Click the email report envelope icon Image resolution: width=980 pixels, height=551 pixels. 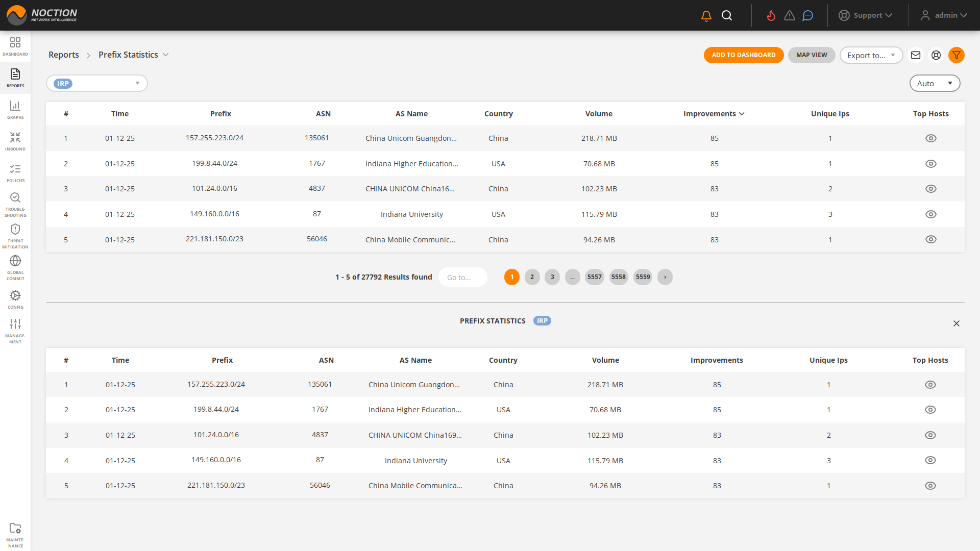pyautogui.click(x=916, y=55)
